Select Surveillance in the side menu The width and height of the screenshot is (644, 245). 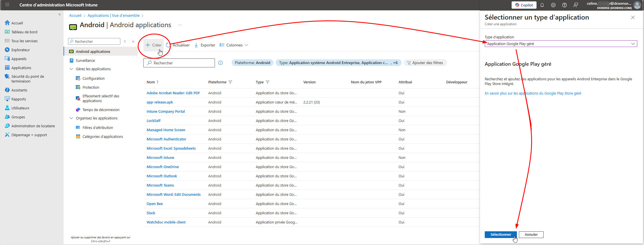click(x=85, y=60)
